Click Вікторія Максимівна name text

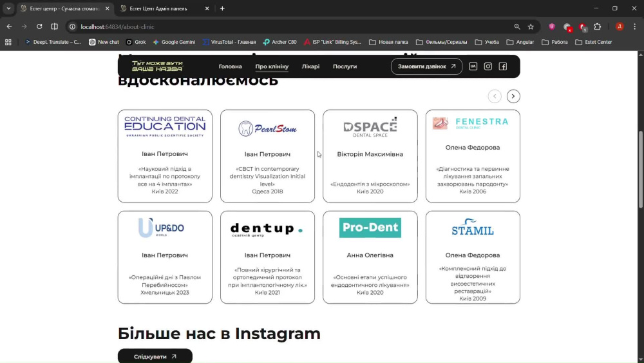pyautogui.click(x=370, y=154)
